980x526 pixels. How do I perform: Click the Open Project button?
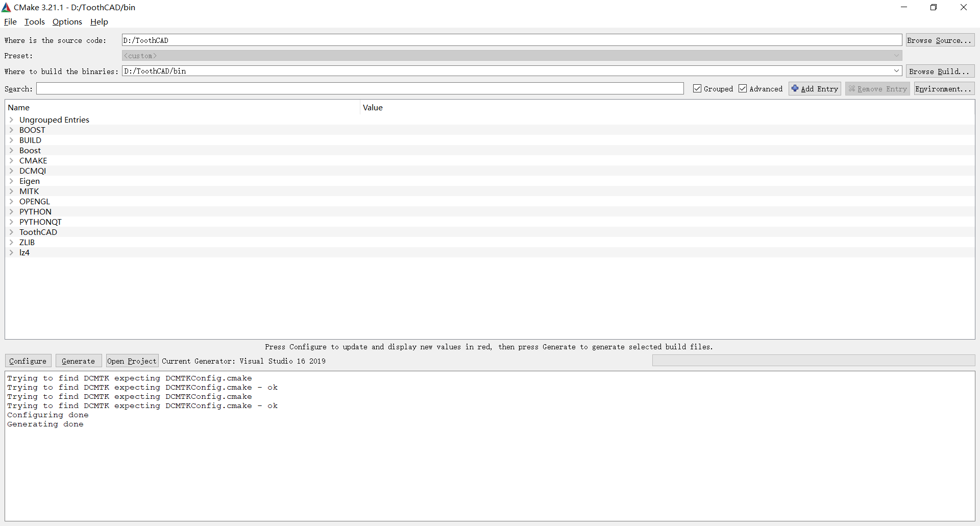(132, 361)
